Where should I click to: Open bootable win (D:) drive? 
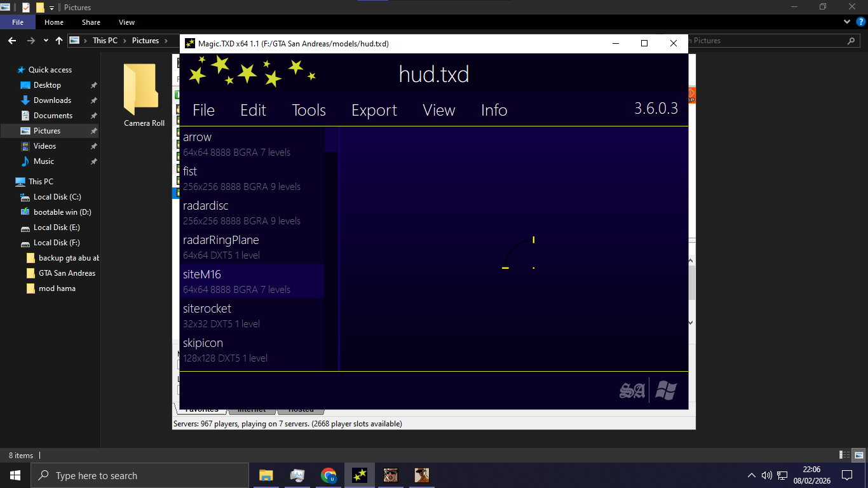pyautogui.click(x=62, y=212)
